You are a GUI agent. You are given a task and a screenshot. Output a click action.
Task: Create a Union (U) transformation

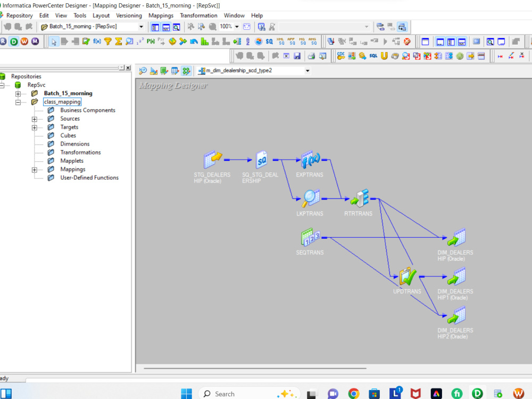pos(384,56)
